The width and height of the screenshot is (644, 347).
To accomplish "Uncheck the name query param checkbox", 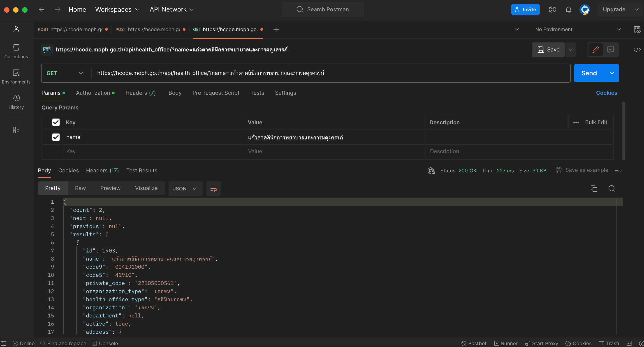I will (56, 137).
